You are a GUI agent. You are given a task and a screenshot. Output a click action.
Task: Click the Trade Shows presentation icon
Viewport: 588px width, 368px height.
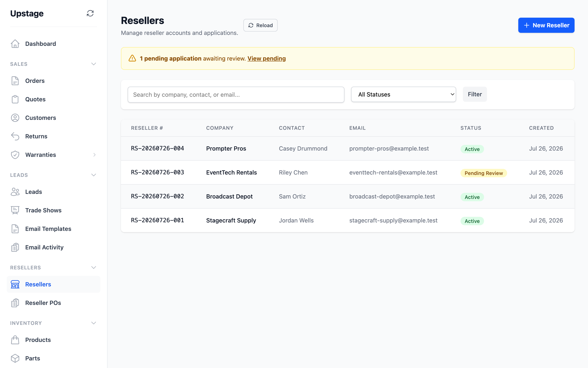pyautogui.click(x=15, y=210)
